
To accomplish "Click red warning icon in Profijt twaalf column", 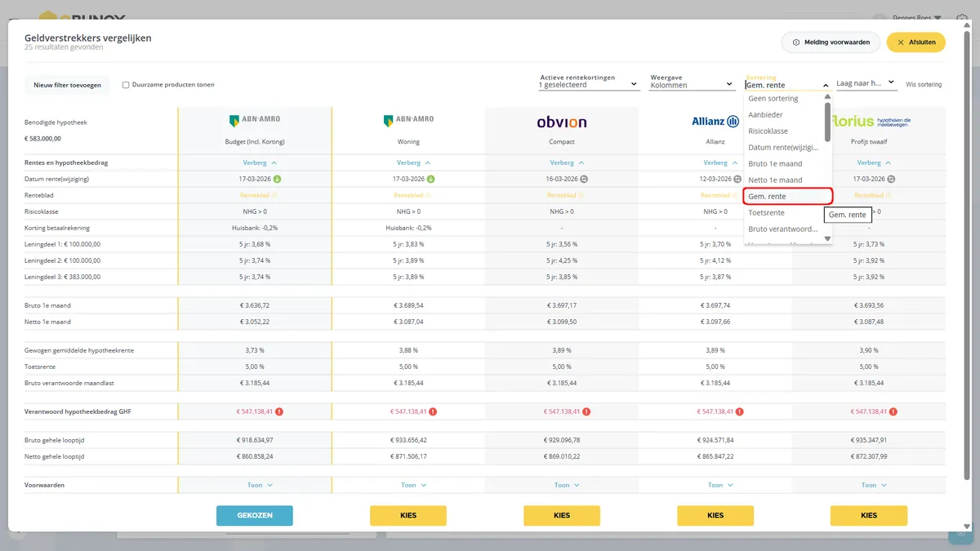I will (x=893, y=411).
